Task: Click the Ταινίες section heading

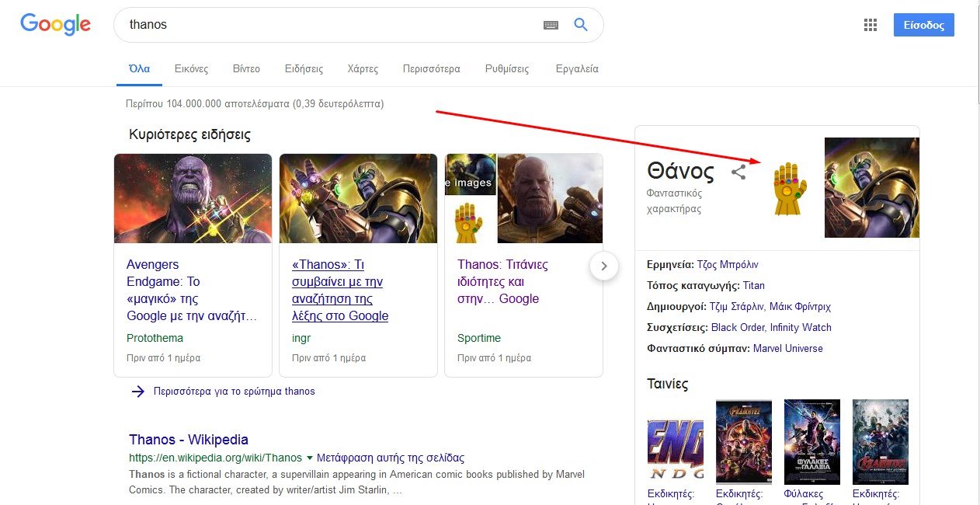Action: (667, 384)
